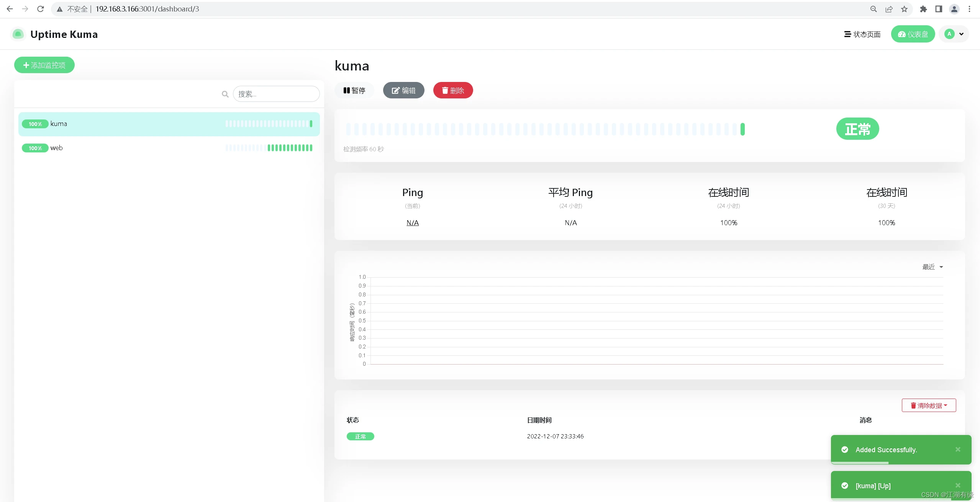This screenshot has width=980, height=502.
Task: Click the 消息 column header
Action: click(866, 420)
